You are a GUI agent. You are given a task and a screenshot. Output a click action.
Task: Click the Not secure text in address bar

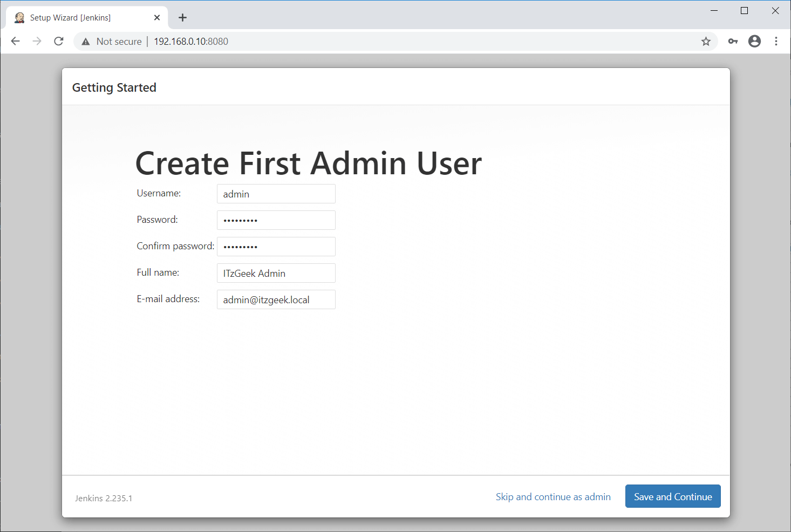[x=119, y=42]
